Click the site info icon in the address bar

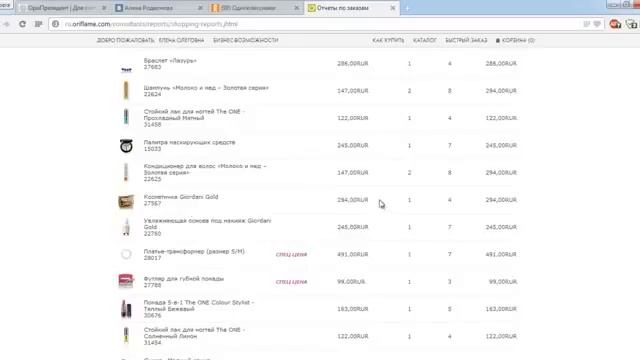tap(56, 24)
